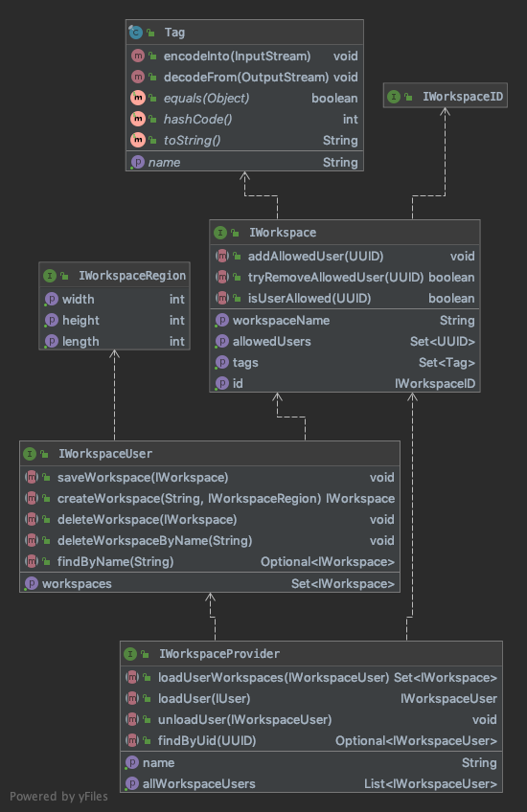The width and height of the screenshot is (527, 812).
Task: Click the Optional<IWorkspaceUser> return type
Action: 416,740
